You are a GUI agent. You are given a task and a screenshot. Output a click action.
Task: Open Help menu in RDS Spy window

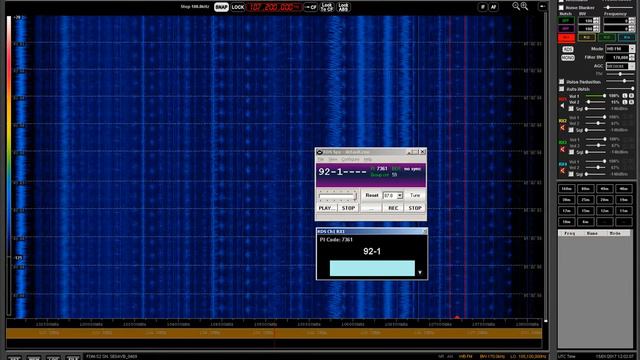[x=368, y=159]
